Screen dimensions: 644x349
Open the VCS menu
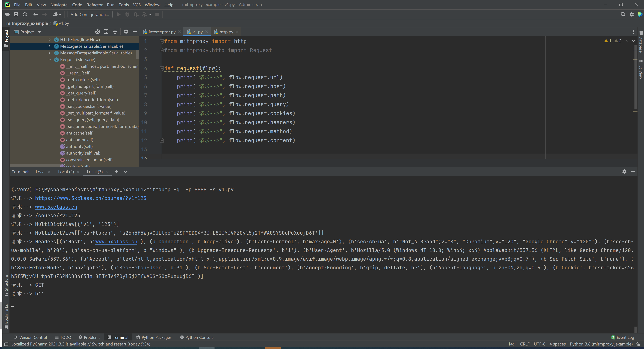137,5
